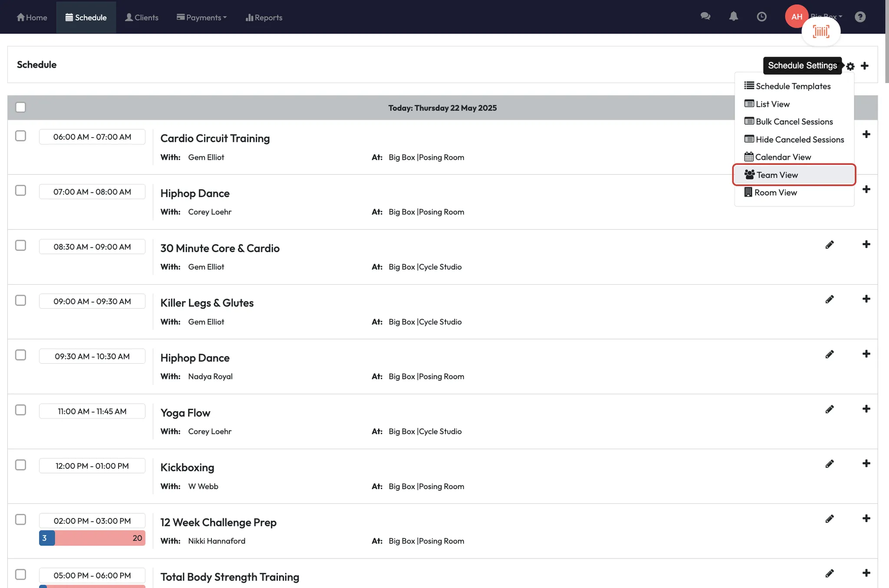Select the 12 Week Challenge Prep checkbox
This screenshot has height=588, width=889.
point(20,519)
